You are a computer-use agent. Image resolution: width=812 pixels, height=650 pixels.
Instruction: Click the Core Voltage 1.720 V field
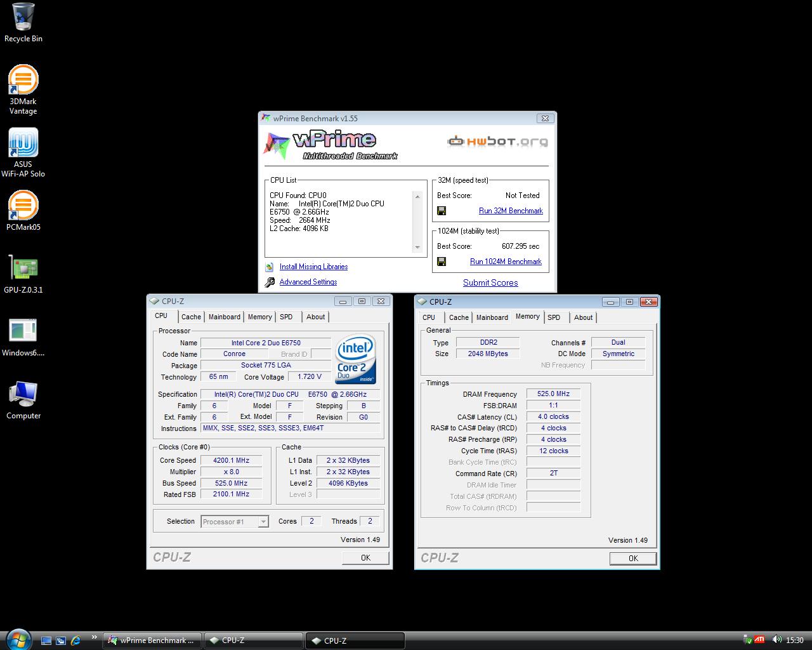pyautogui.click(x=310, y=376)
